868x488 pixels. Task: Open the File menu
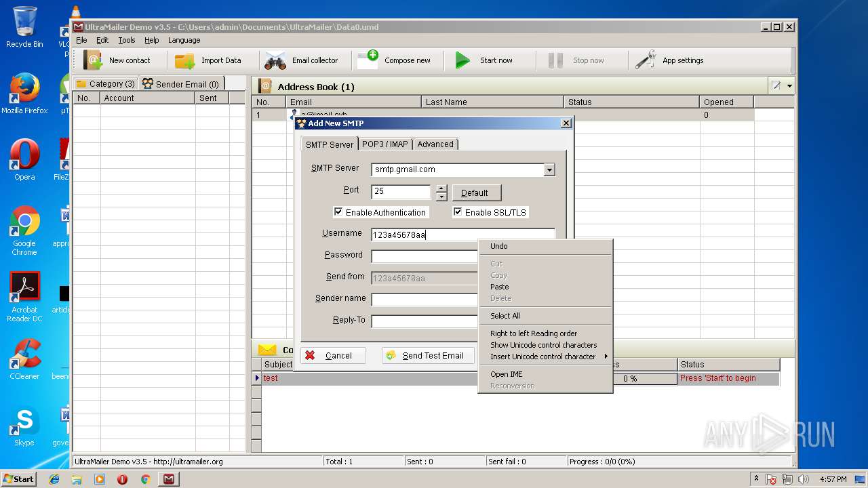tap(81, 40)
